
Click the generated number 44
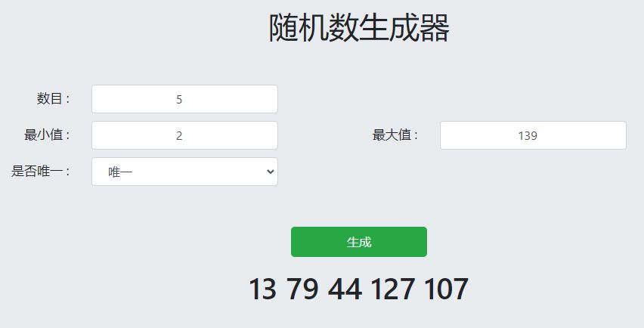pyautogui.click(x=345, y=289)
